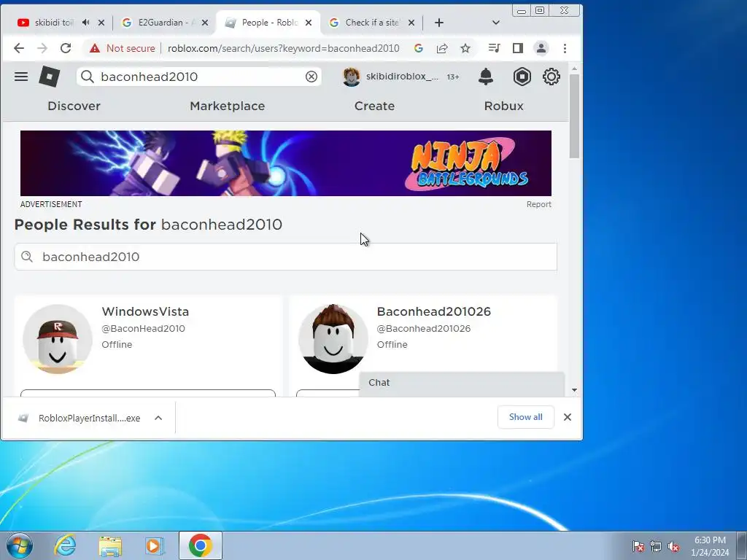Open the Marketplace menu

[228, 106]
